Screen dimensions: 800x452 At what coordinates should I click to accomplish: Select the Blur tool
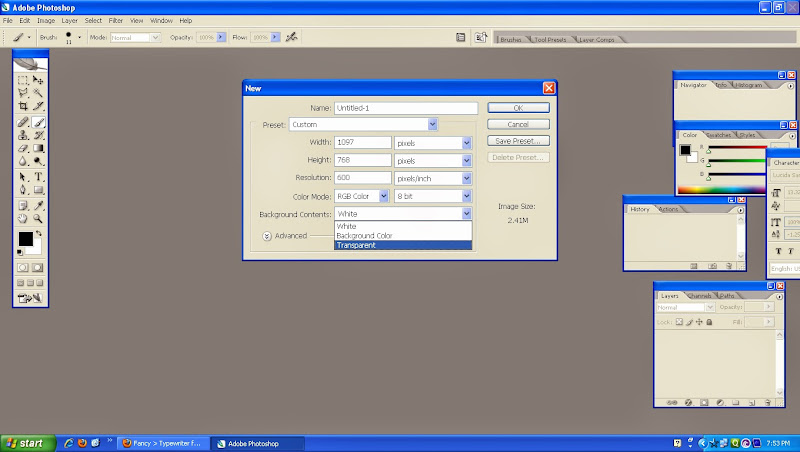point(23,161)
